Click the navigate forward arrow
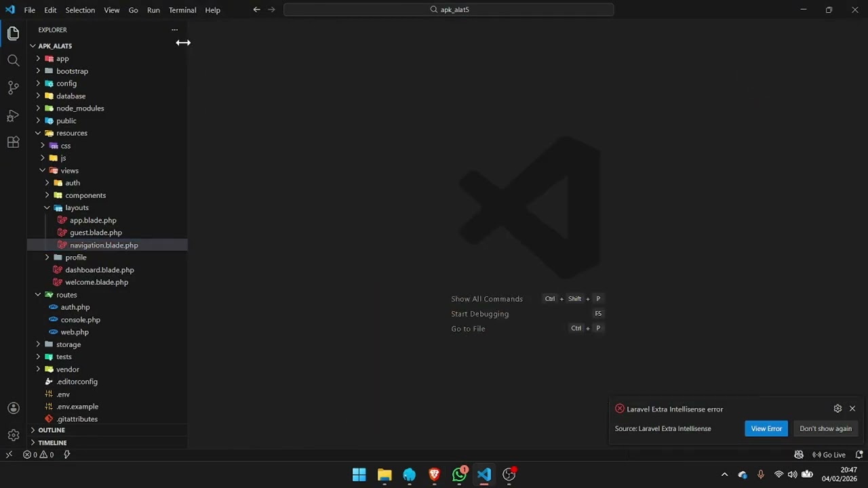Screen dimensions: 868x488 coord(272,9)
